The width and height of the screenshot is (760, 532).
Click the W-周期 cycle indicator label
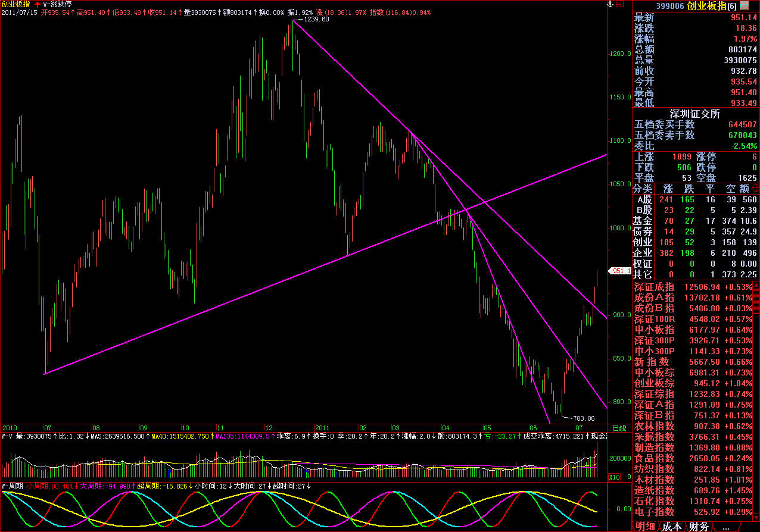tap(12, 486)
